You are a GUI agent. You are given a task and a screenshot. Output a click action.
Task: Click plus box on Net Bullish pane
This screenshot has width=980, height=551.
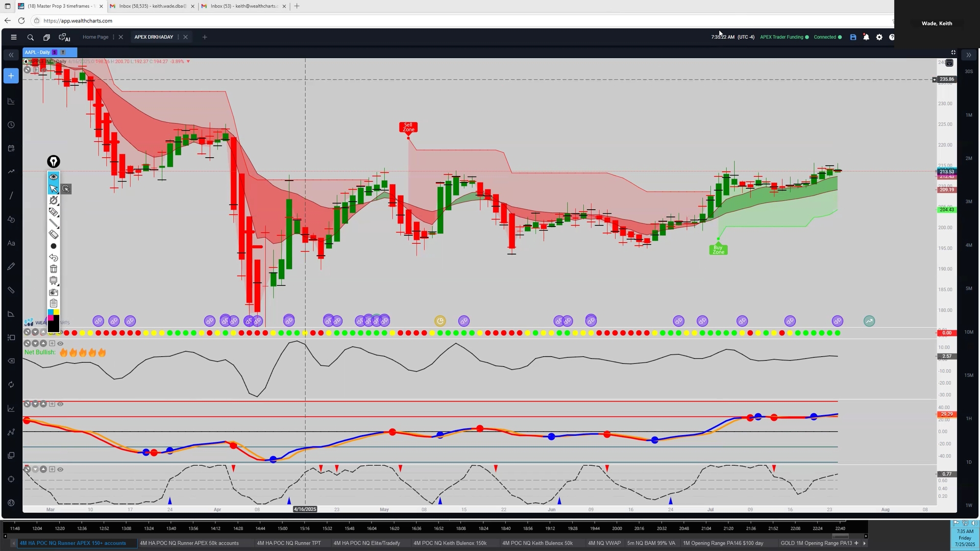click(x=52, y=343)
